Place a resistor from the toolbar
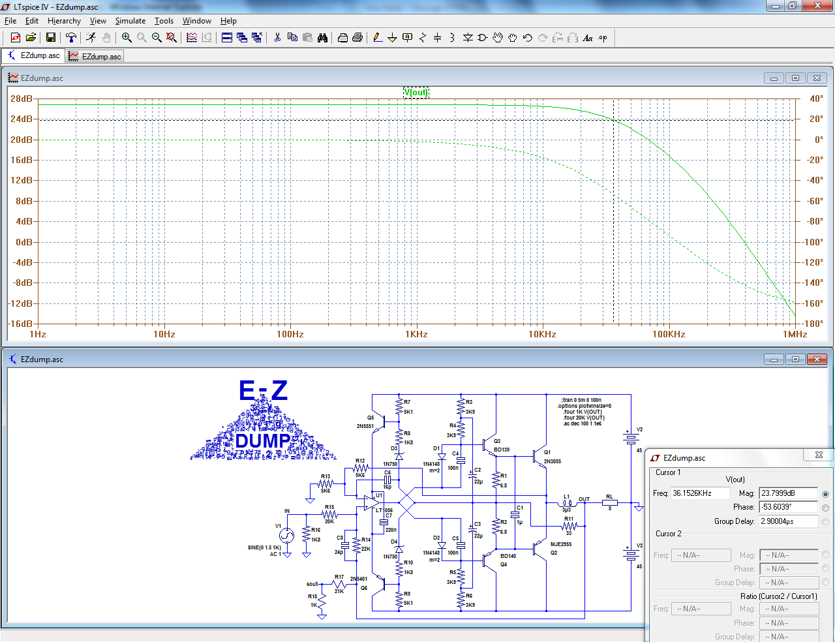Viewport: 835px width, 644px height. (422, 38)
